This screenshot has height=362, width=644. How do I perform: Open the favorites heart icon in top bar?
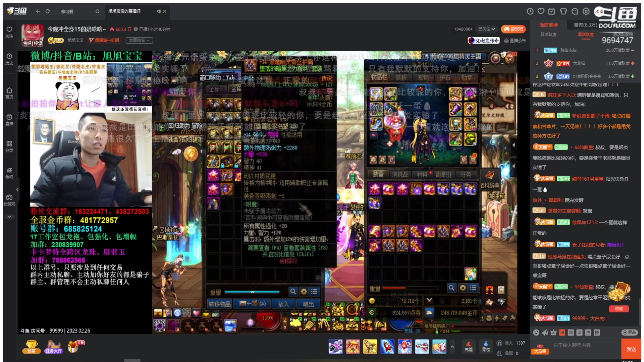[x=541, y=11]
